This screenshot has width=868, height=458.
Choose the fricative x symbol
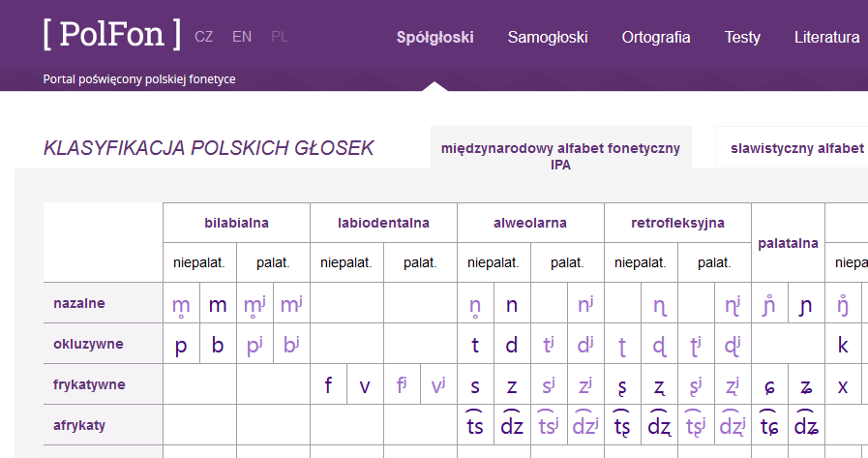click(x=843, y=386)
